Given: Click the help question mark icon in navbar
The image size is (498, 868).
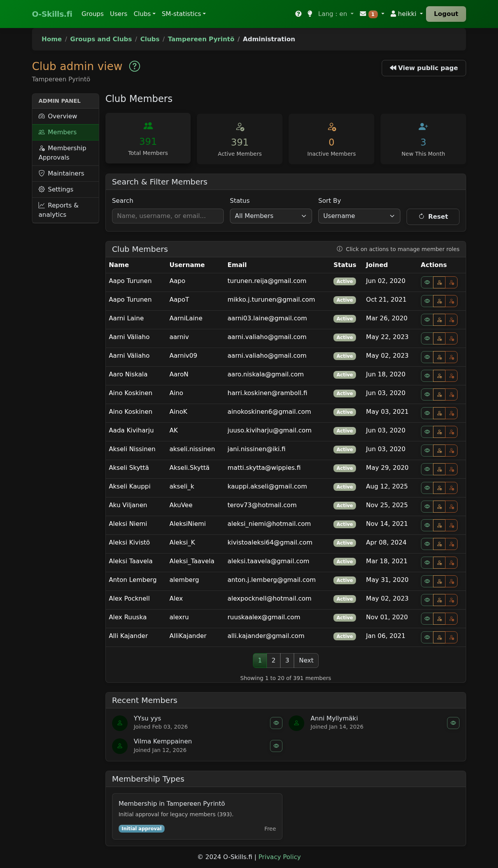Looking at the screenshot, I should [298, 14].
